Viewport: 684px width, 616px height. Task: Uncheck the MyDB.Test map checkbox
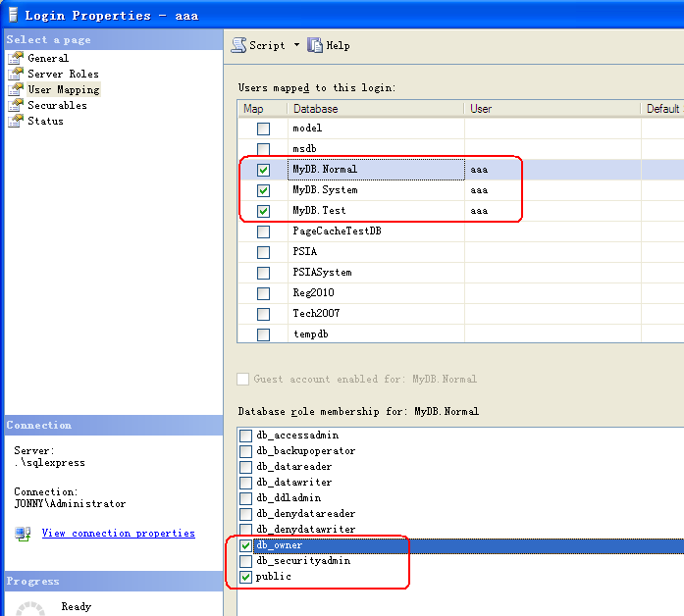pos(263,211)
